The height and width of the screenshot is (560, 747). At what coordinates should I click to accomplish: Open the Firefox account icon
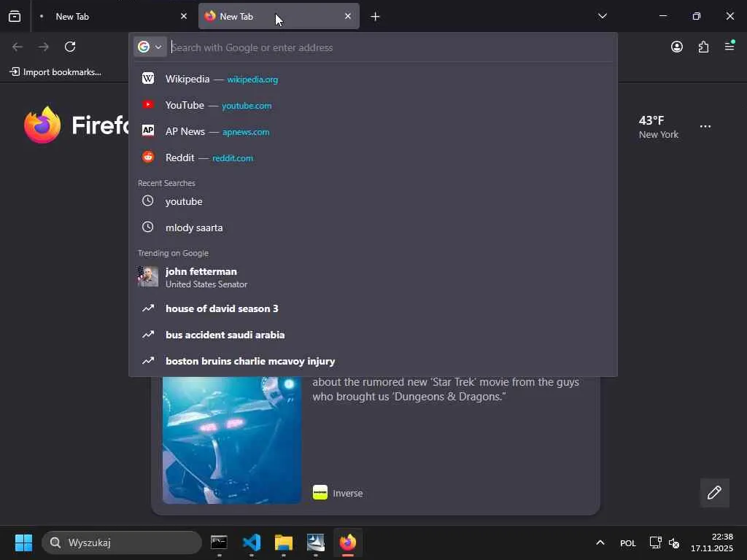(x=676, y=47)
